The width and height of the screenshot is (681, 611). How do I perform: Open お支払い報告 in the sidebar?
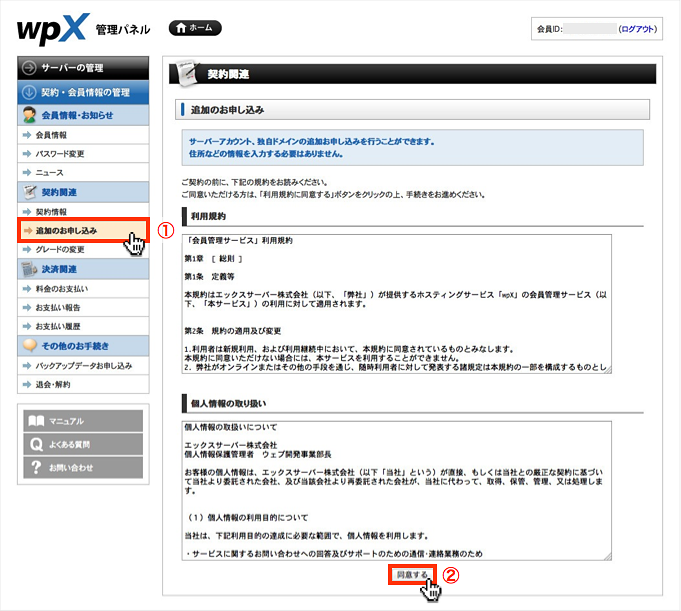[x=83, y=307]
